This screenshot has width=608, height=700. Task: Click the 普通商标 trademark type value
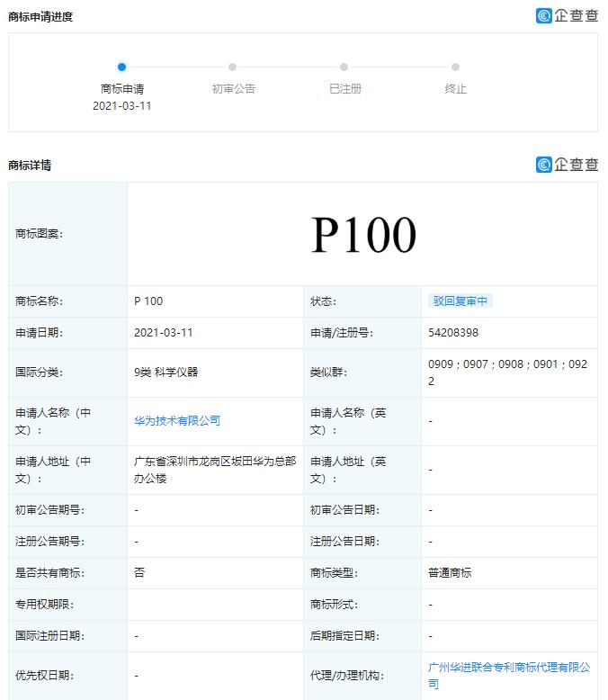[450, 573]
